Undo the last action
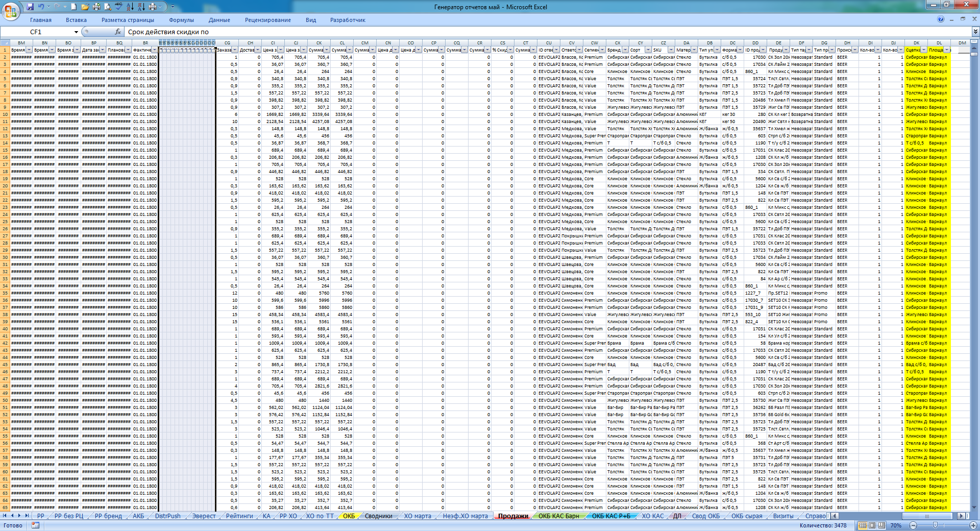 (x=41, y=7)
